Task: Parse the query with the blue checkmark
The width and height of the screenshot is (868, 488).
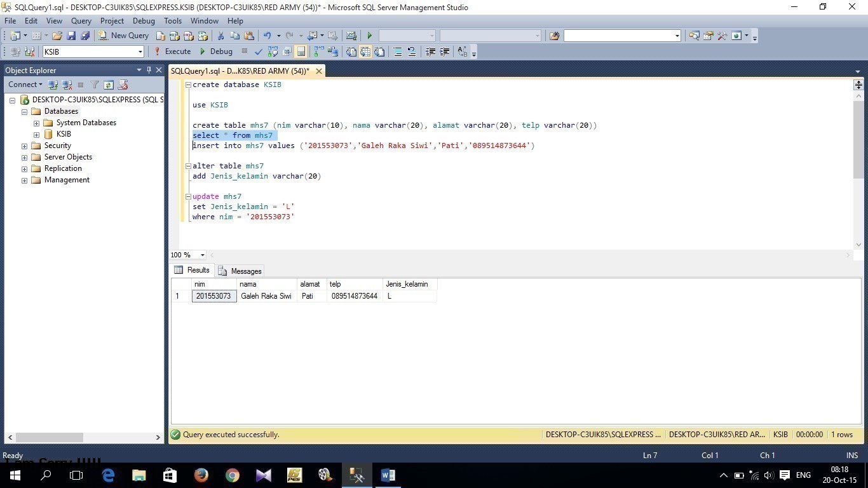Action: [259, 51]
